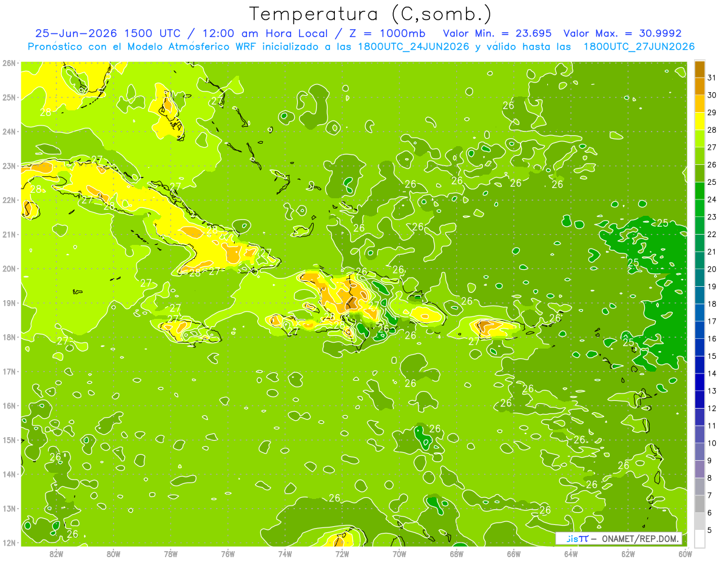Screen dimensions: 728x562
Task: Click the "Temperatura (C,somb.)" chart title
Action: tap(370, 14)
